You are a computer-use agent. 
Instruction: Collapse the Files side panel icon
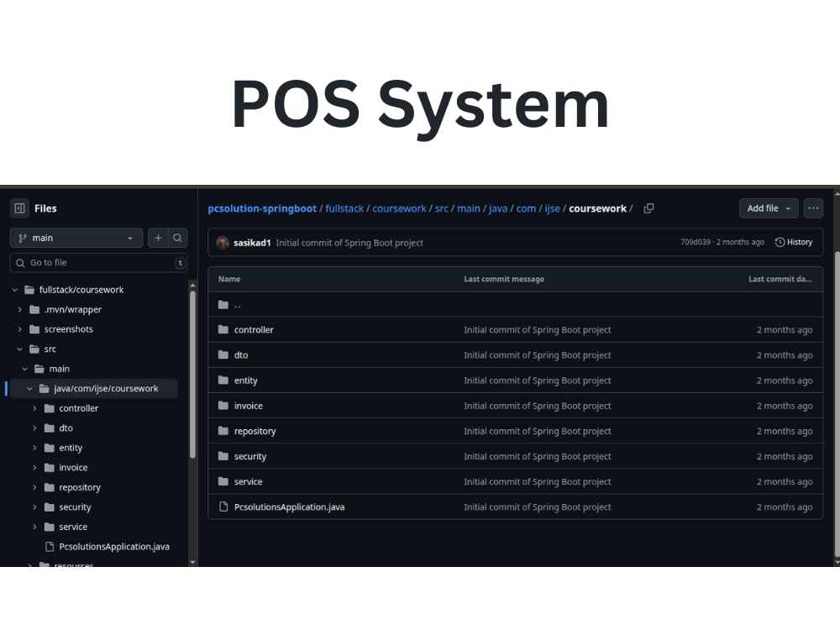[x=20, y=208]
